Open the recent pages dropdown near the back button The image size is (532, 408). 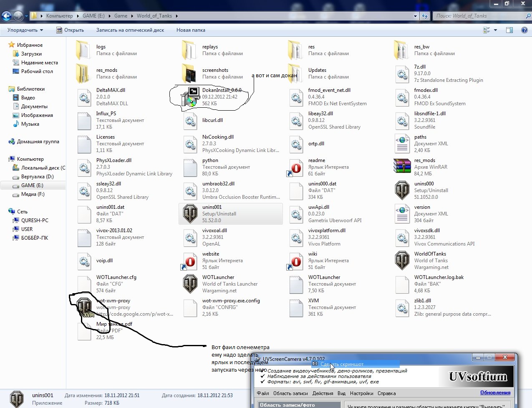[26, 16]
